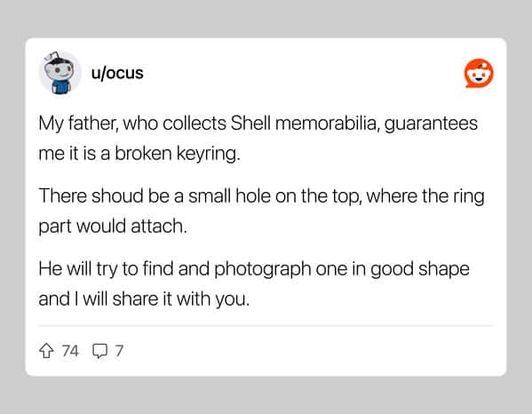Click the word "guarantees" ending first line
The width and height of the screenshot is (532, 414).
click(x=431, y=123)
